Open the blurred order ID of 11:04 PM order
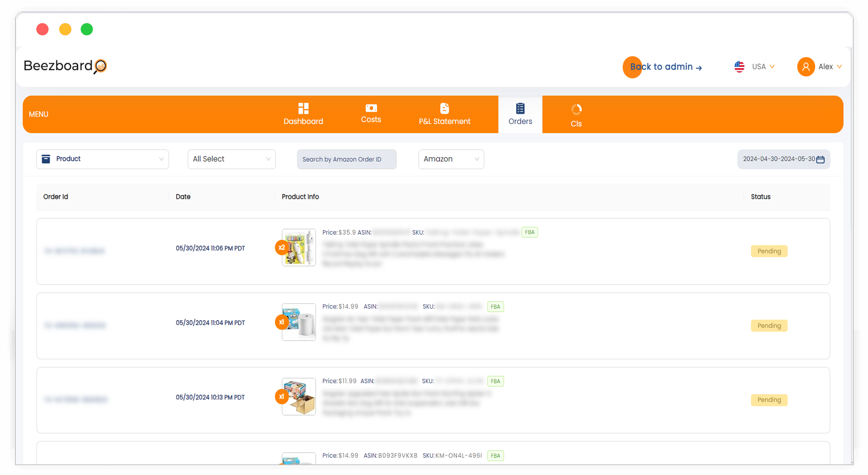 click(75, 325)
